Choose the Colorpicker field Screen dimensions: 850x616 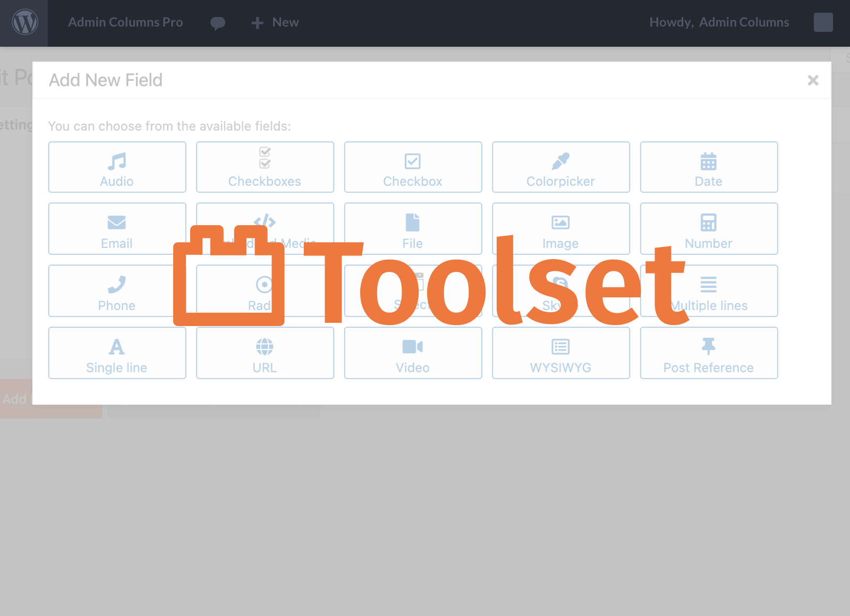pos(560,167)
